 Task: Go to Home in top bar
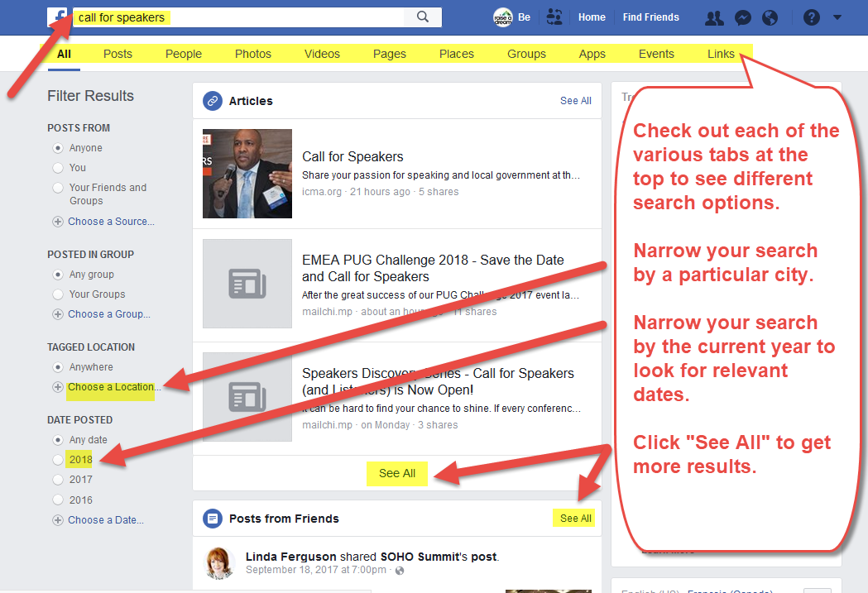(592, 17)
